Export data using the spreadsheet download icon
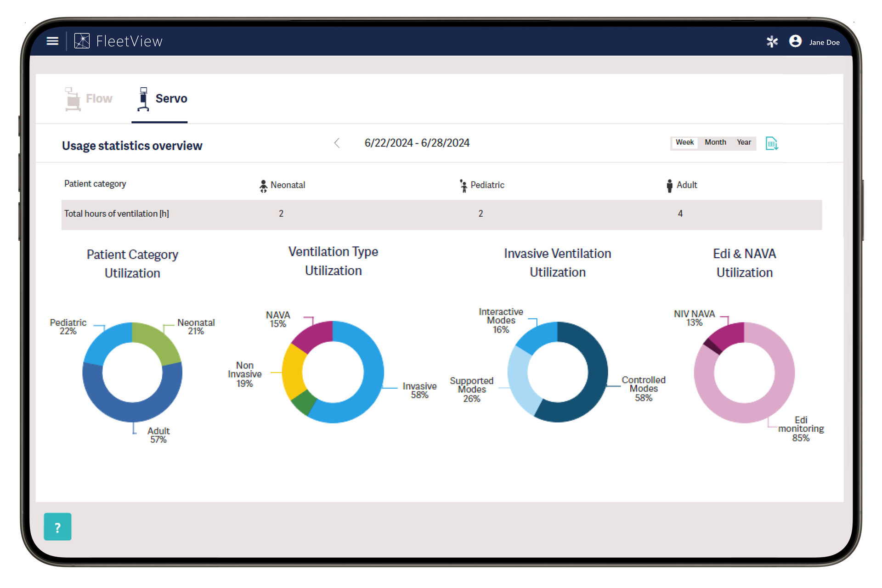The height and width of the screenshot is (588, 882). click(772, 143)
